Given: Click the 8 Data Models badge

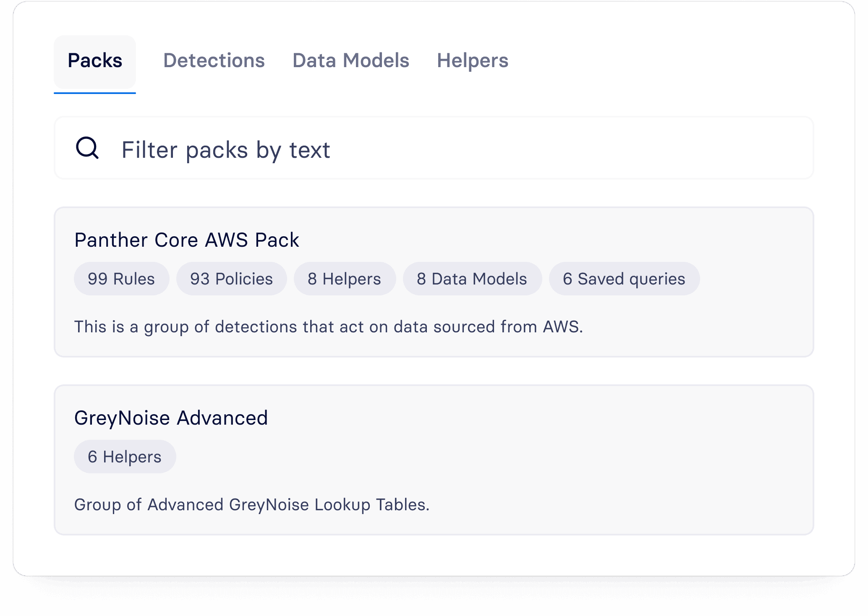Looking at the screenshot, I should click(472, 279).
